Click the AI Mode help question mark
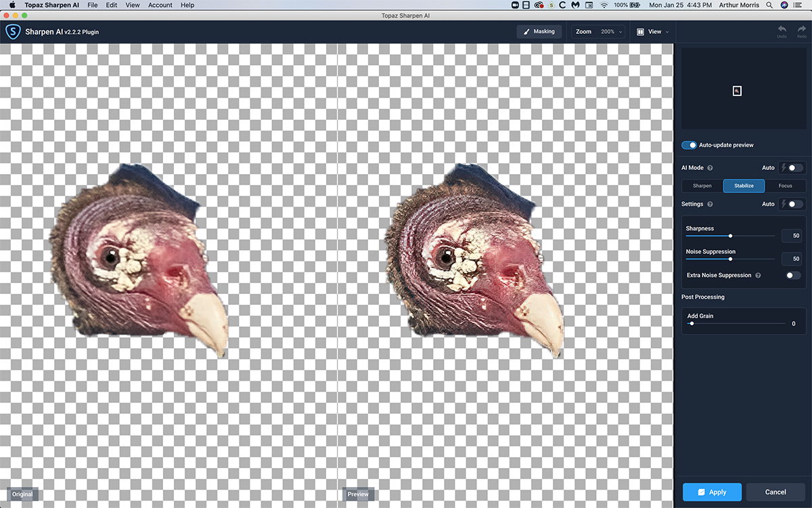This screenshot has height=508, width=812. 710,167
